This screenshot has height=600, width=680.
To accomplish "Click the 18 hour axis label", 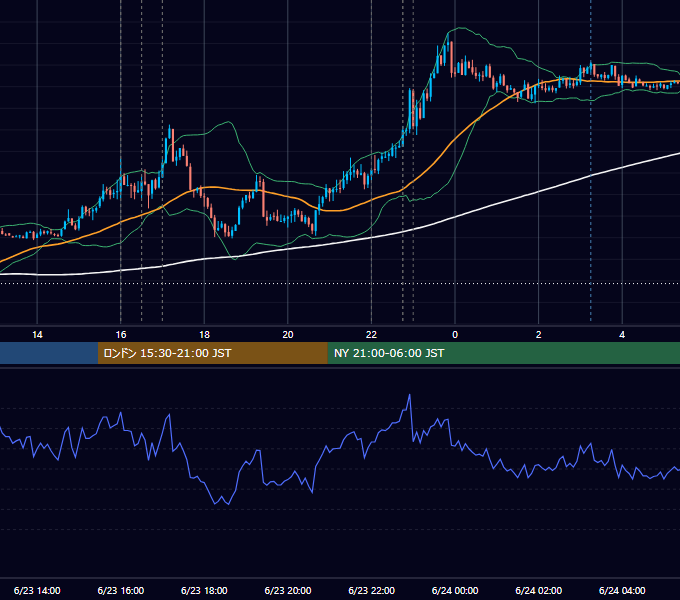I will coord(204,335).
